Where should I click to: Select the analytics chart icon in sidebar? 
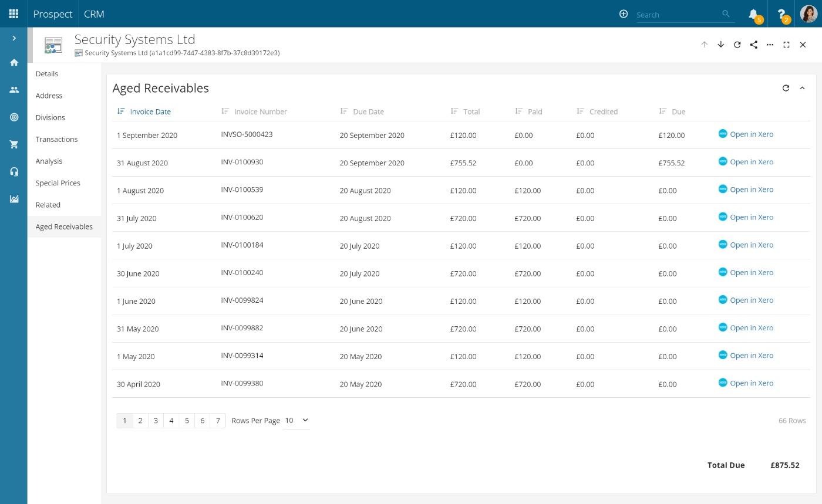point(14,198)
